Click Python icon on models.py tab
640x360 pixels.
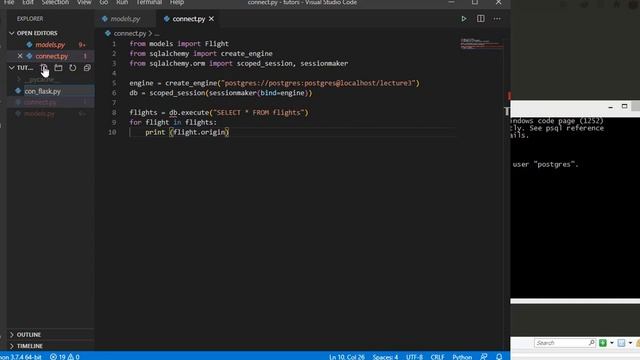point(105,19)
